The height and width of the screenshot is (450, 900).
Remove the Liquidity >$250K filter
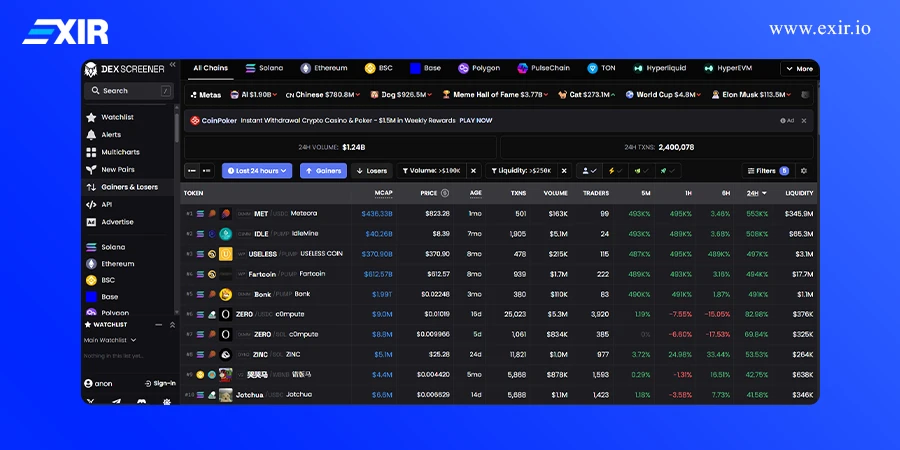[564, 171]
